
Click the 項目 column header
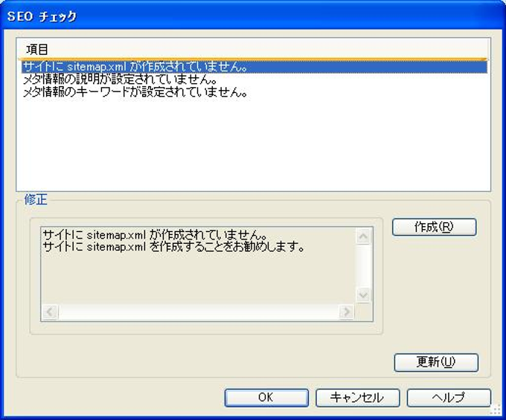(x=254, y=49)
